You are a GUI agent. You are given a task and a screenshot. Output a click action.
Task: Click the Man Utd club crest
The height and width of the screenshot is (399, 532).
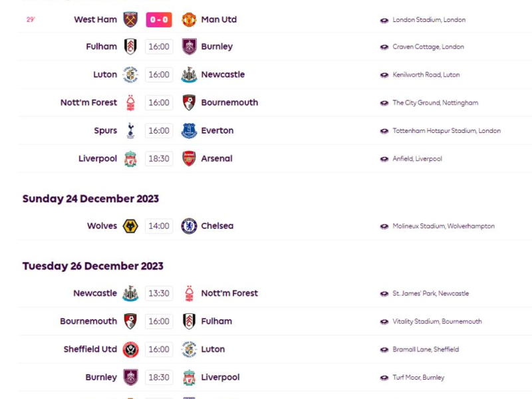click(189, 19)
